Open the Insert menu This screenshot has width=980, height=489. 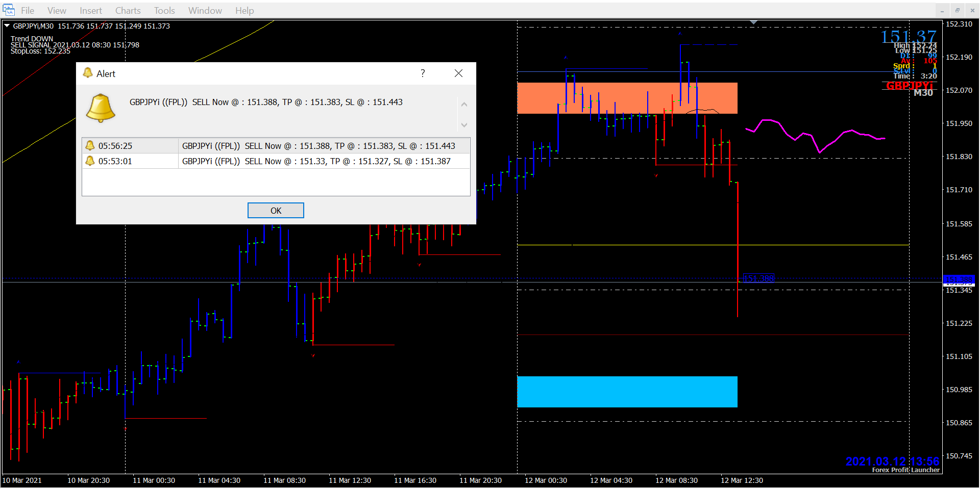90,11
